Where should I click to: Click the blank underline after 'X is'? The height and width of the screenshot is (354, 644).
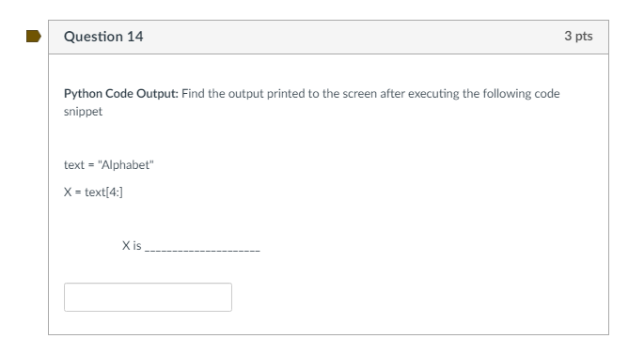pyautogui.click(x=202, y=250)
